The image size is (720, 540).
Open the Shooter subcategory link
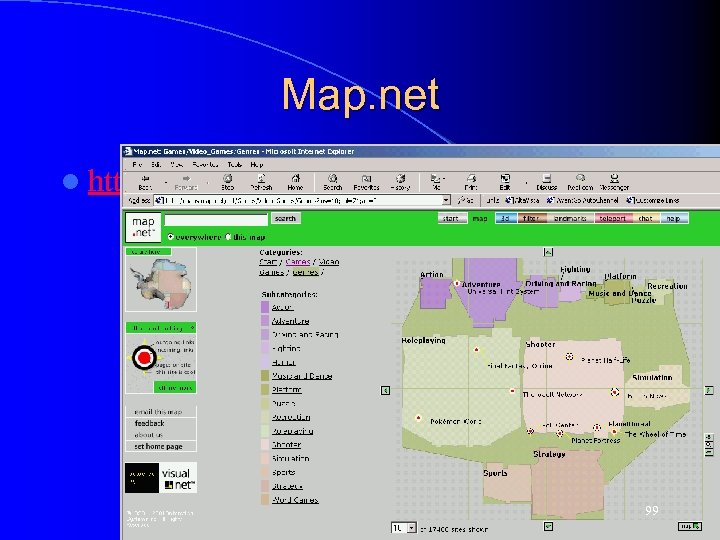[287, 444]
